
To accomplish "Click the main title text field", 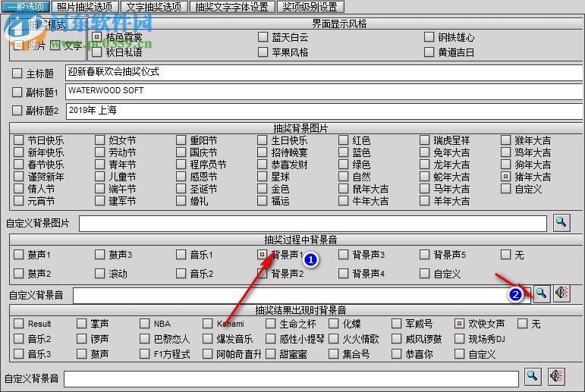I will click(x=324, y=72).
